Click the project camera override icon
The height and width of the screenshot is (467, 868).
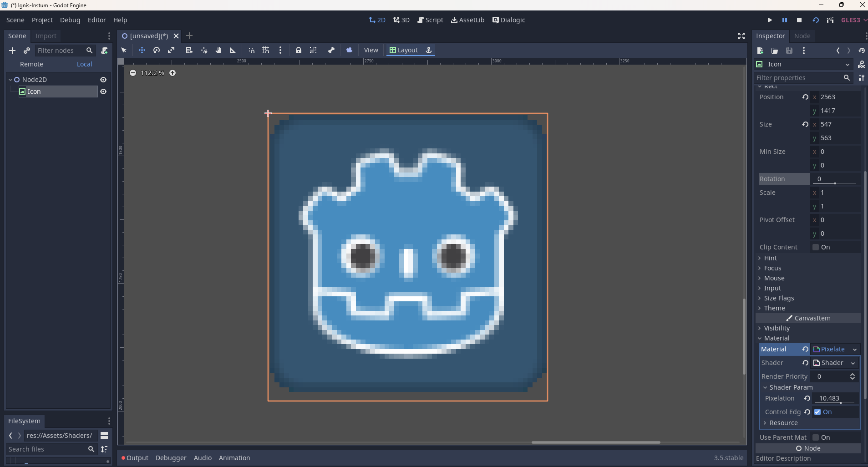[x=350, y=50]
